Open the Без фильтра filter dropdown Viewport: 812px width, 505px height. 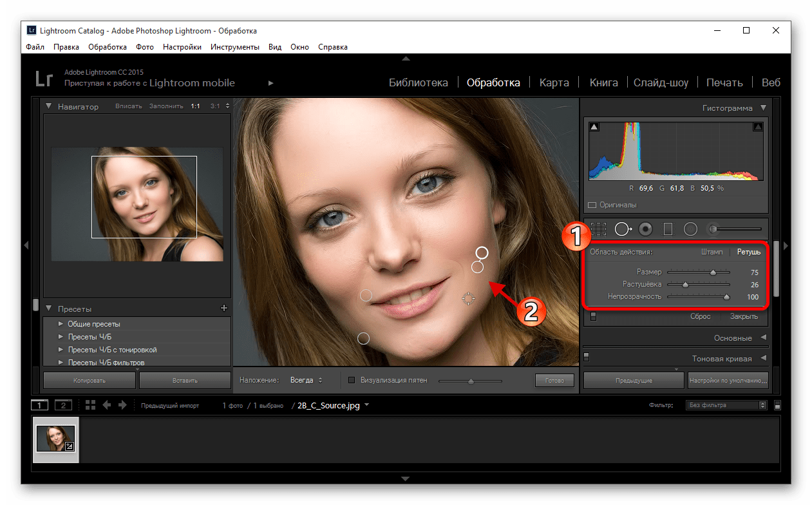coord(726,405)
